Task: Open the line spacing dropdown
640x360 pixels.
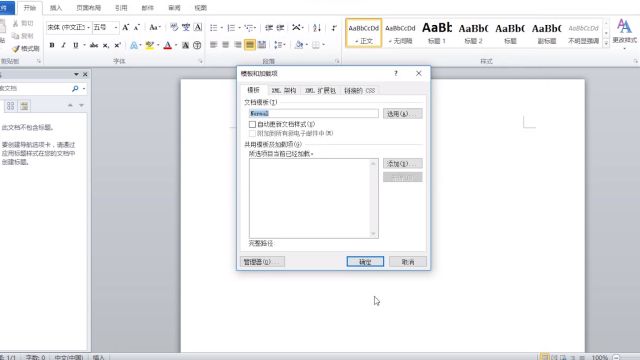Action: click(280, 44)
